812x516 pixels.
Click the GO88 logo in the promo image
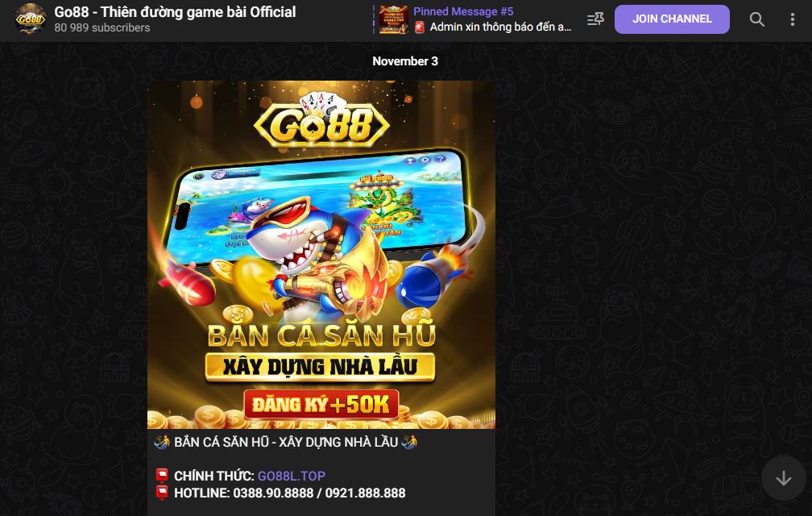[x=321, y=120]
